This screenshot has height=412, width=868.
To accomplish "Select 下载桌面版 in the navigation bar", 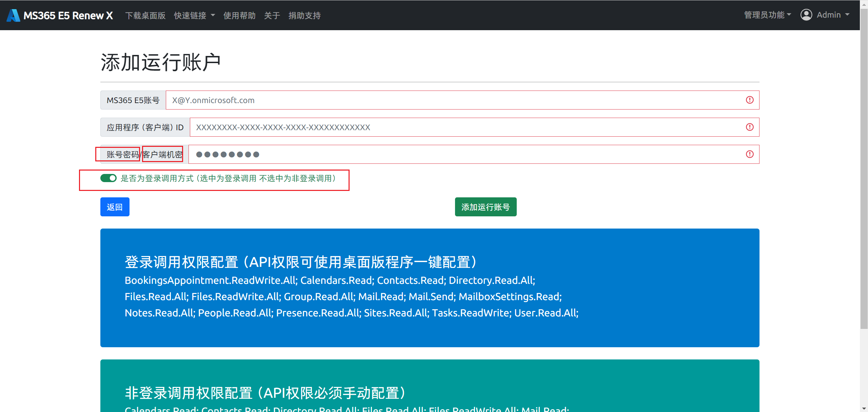I will pos(145,16).
